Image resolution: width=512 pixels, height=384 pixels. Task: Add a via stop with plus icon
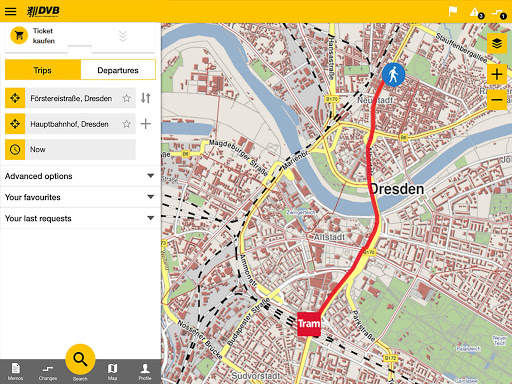pyautogui.click(x=146, y=124)
